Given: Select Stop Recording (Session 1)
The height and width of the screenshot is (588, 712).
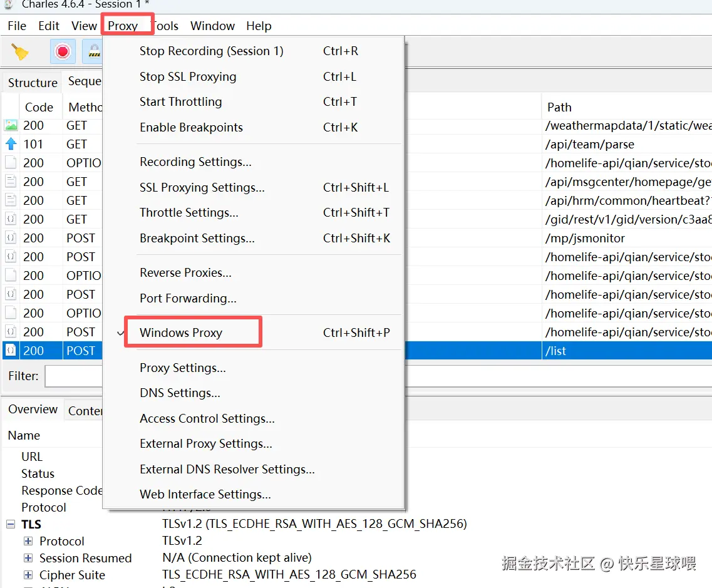Looking at the screenshot, I should (x=254, y=51).
